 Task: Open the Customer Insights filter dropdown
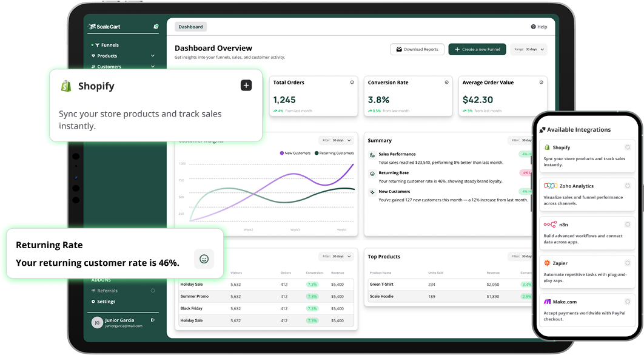pyautogui.click(x=337, y=140)
